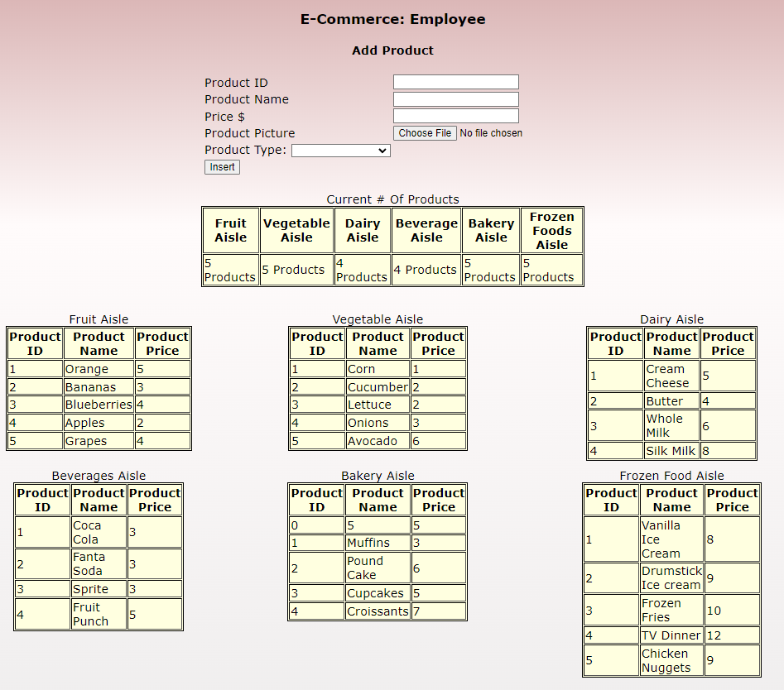This screenshot has height=690, width=784.
Task: Select the Coca Cola cell
Action: (x=99, y=532)
